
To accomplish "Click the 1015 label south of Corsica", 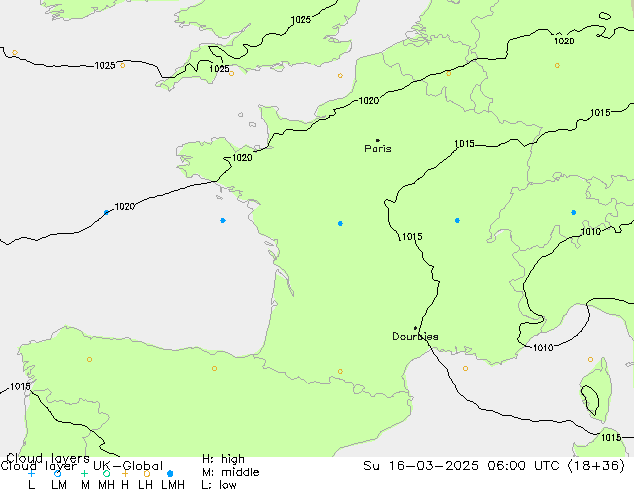I will coord(611,437).
